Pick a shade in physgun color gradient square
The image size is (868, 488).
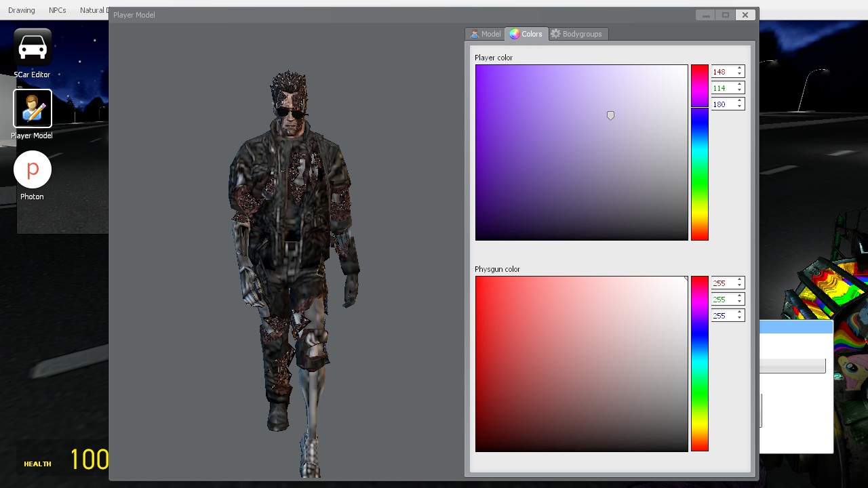point(581,364)
